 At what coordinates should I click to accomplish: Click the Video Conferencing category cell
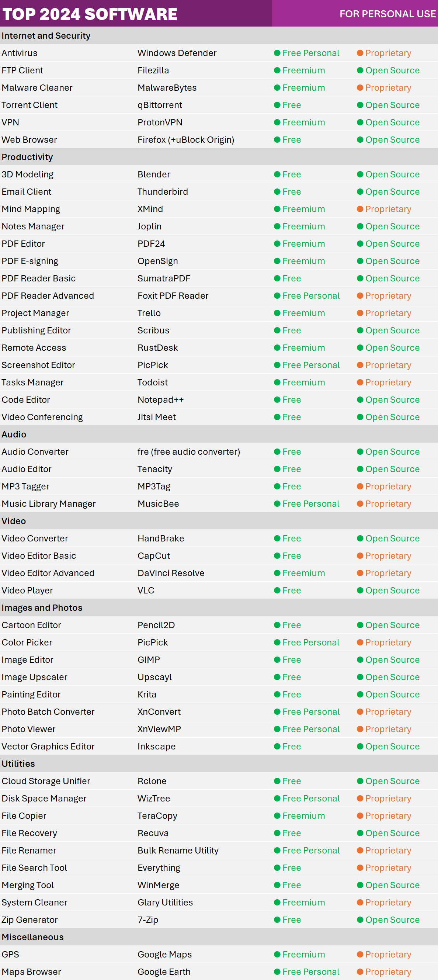[42, 417]
